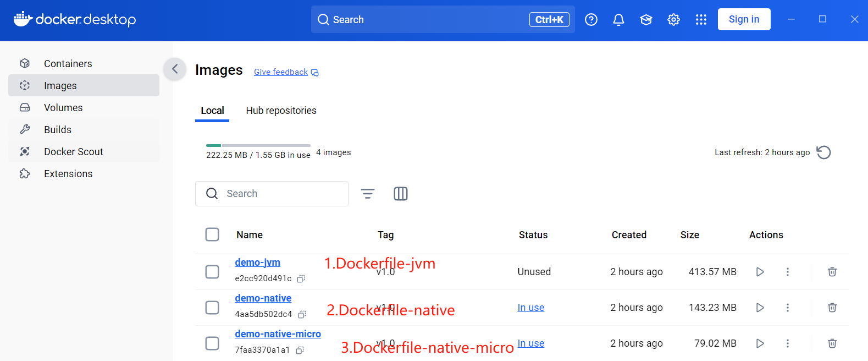This screenshot has height=361, width=868.
Task: Click the Docker Scout target icon
Action: (25, 151)
